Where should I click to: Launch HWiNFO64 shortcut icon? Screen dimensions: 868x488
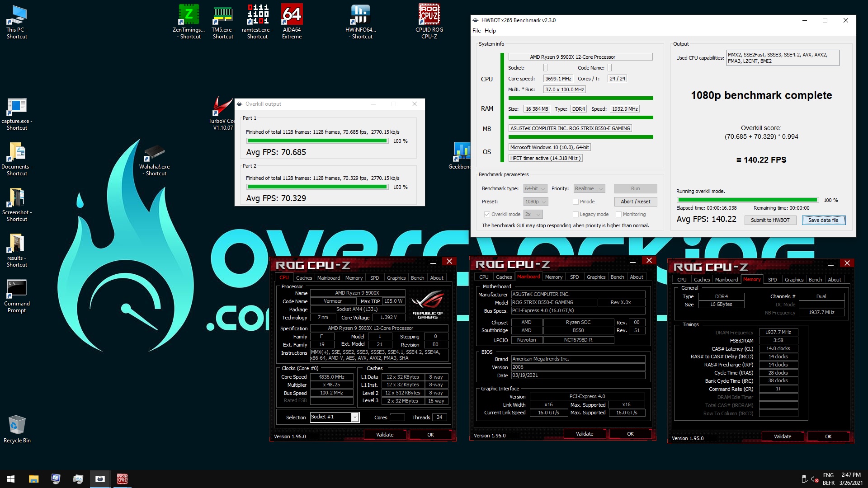(361, 22)
